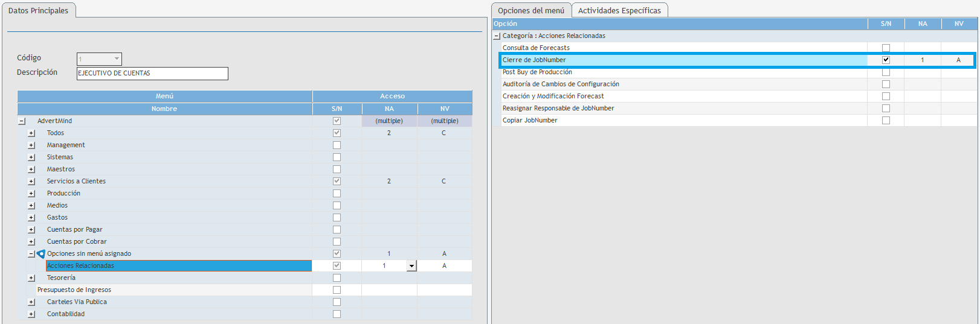Expand the Contabilidad tree node
Viewport: 980px width, 324px height.
point(31,314)
